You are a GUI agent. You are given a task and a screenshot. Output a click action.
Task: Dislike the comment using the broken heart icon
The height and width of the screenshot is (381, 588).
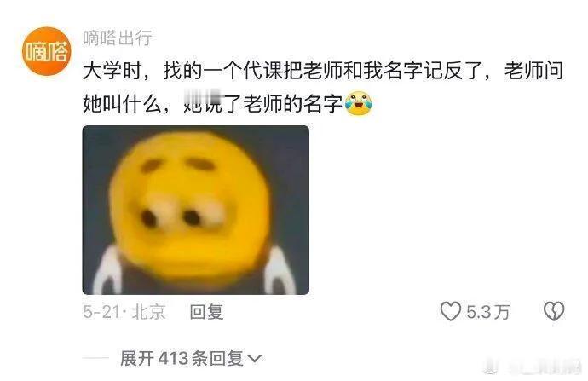pyautogui.click(x=554, y=311)
